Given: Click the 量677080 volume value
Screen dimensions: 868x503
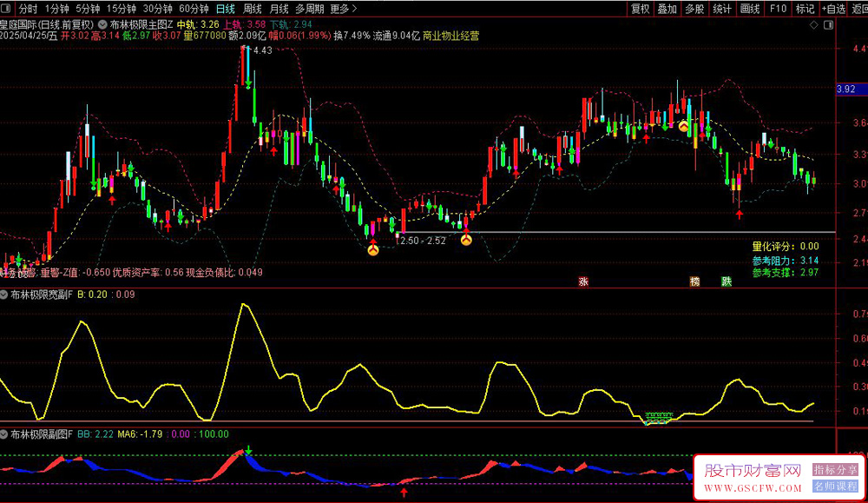Looking at the screenshot, I should [205, 36].
